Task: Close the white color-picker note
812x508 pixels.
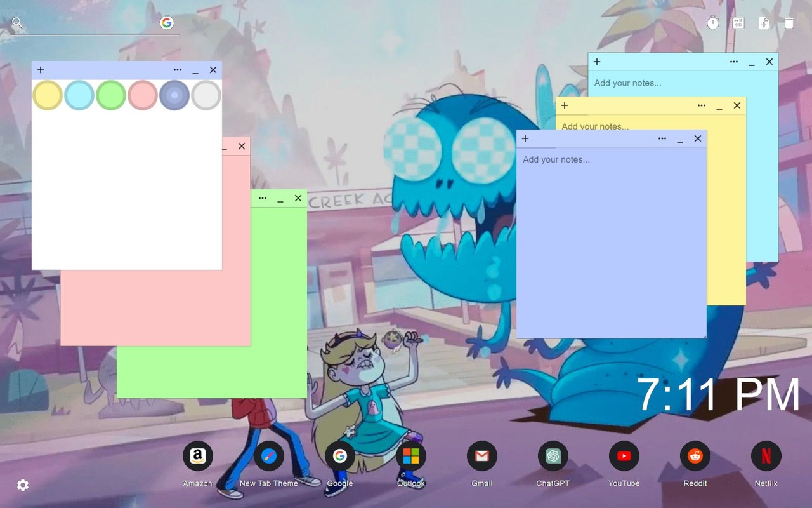Action: click(x=213, y=70)
